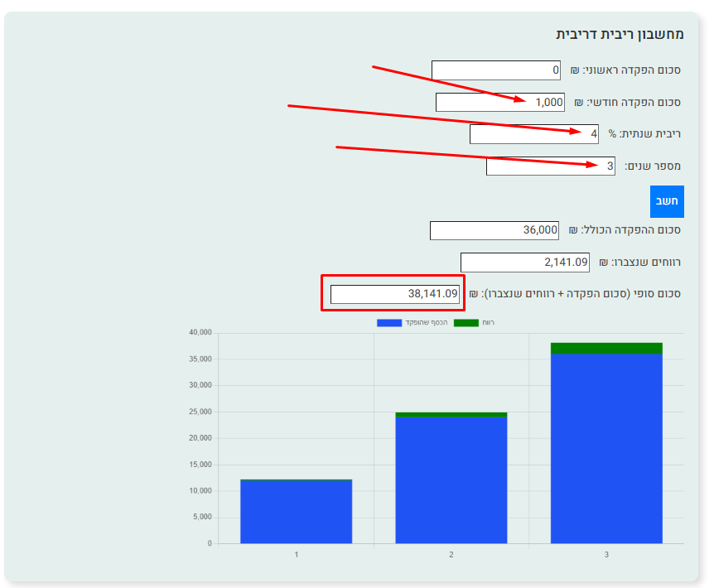Click y-axis value 25,000
Image resolution: width=714 pixels, height=588 pixels.
pos(200,412)
